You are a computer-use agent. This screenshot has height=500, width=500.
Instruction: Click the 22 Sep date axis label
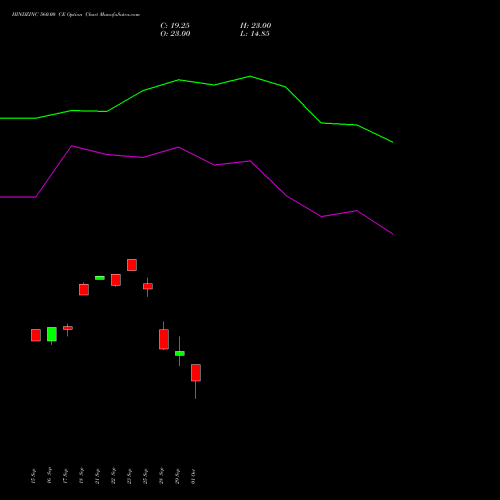113,476
